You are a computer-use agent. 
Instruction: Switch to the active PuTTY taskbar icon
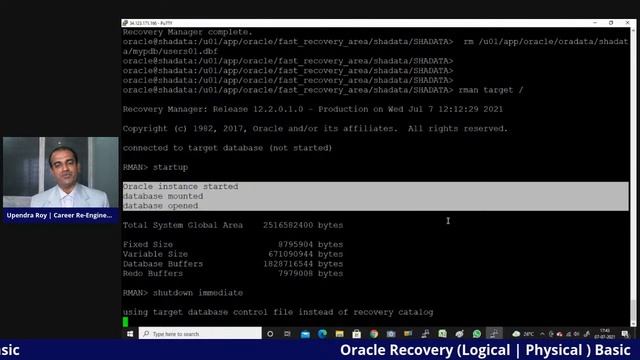pyautogui.click(x=494, y=334)
